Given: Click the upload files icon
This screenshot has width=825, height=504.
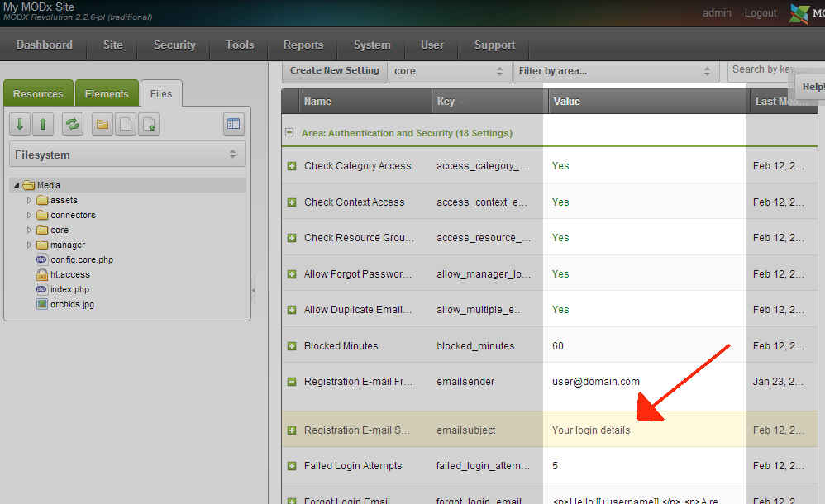Looking at the screenshot, I should pyautogui.click(x=149, y=124).
